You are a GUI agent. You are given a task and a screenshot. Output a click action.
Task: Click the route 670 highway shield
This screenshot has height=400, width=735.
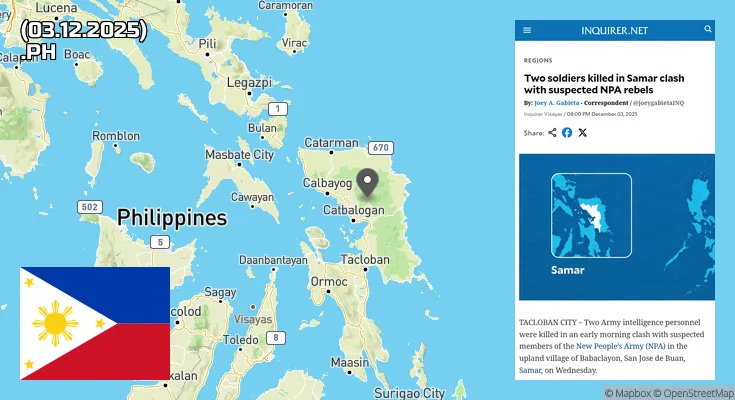pos(381,148)
